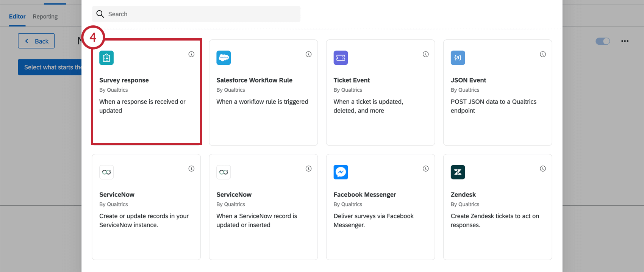View info for ServiceNow 'Create or update records' card
This screenshot has width=644, height=272.
click(x=191, y=169)
